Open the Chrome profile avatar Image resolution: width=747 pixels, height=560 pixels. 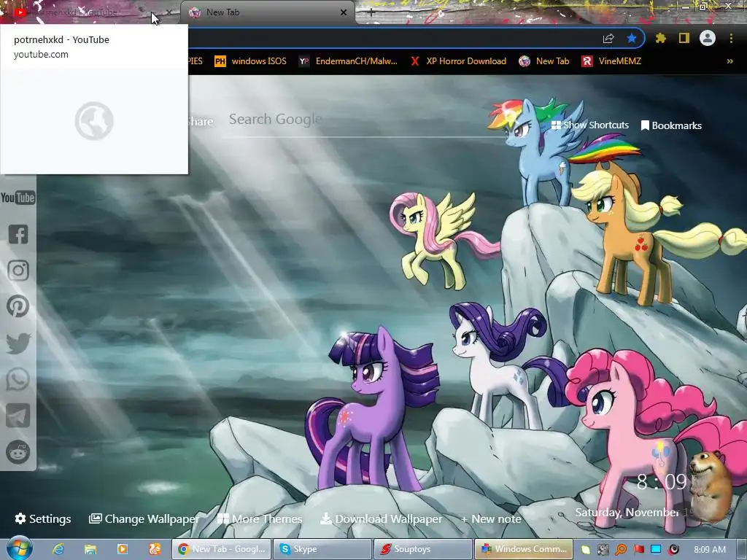[708, 38]
